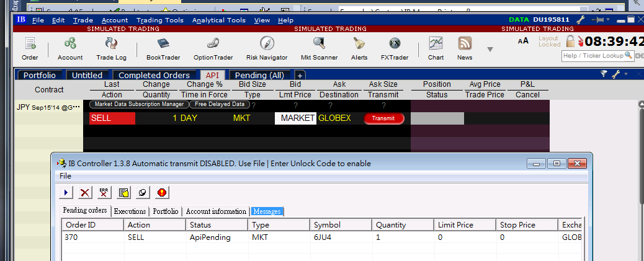The image size is (644, 261).
Task: Click the ERR clear errors icon
Action: [104, 192]
